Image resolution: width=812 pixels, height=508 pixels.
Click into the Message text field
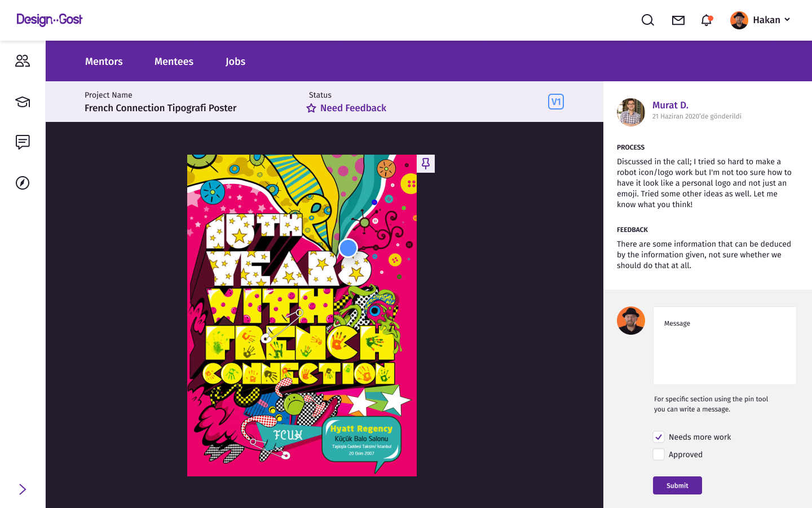[725, 345]
